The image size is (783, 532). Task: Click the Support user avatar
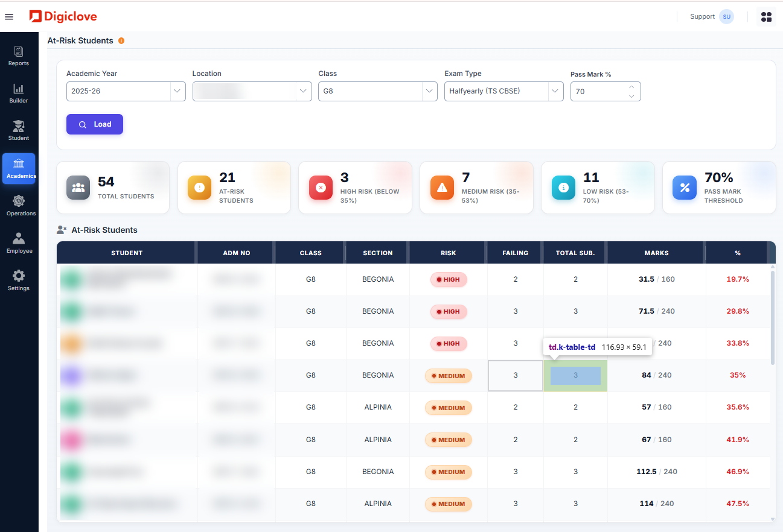pyautogui.click(x=727, y=17)
